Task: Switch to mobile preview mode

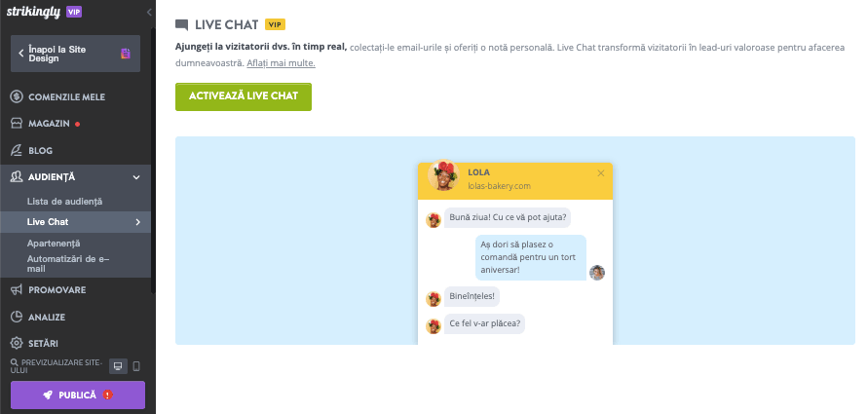Action: pyautogui.click(x=136, y=366)
